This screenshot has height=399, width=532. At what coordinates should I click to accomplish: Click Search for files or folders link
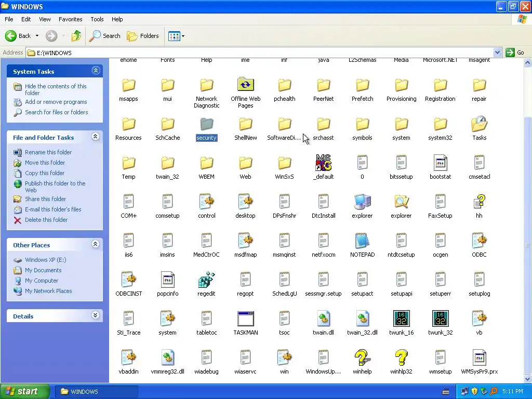pyautogui.click(x=56, y=112)
